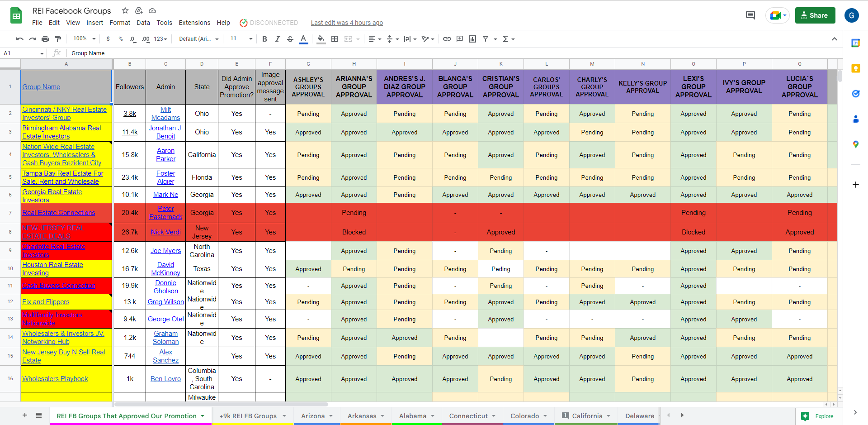Screen dimensions: 868x425
Task: Click the move to folder icon
Action: click(x=139, y=10)
